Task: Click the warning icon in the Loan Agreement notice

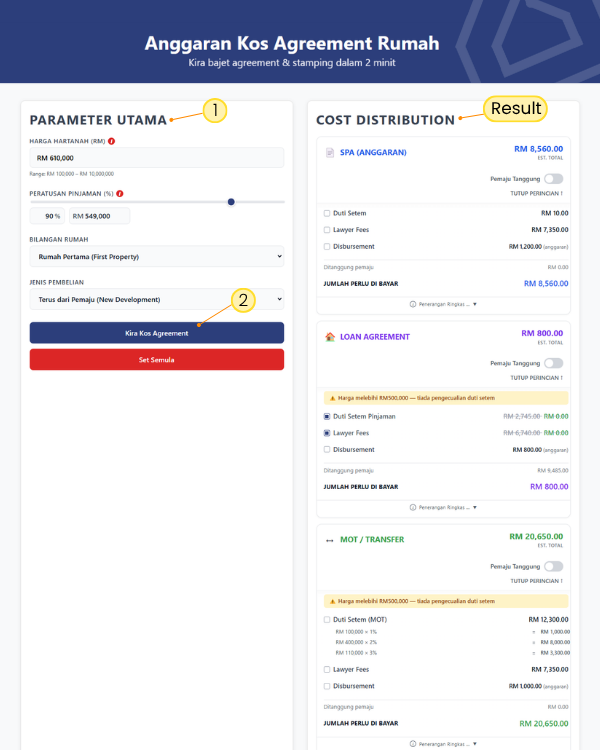Action: 332,397
